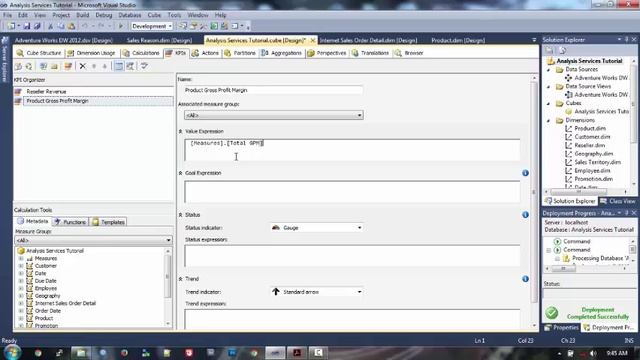Open the Browser tab of cube designer

(x=409, y=53)
